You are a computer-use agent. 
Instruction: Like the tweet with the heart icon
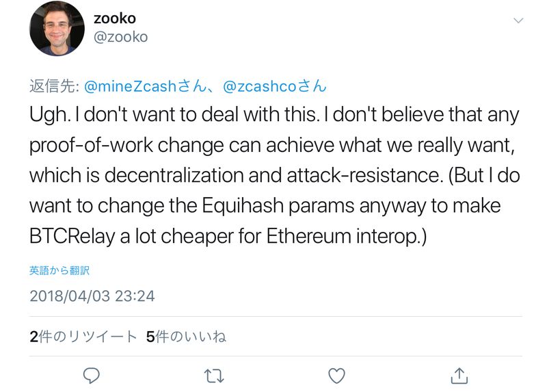(x=336, y=375)
